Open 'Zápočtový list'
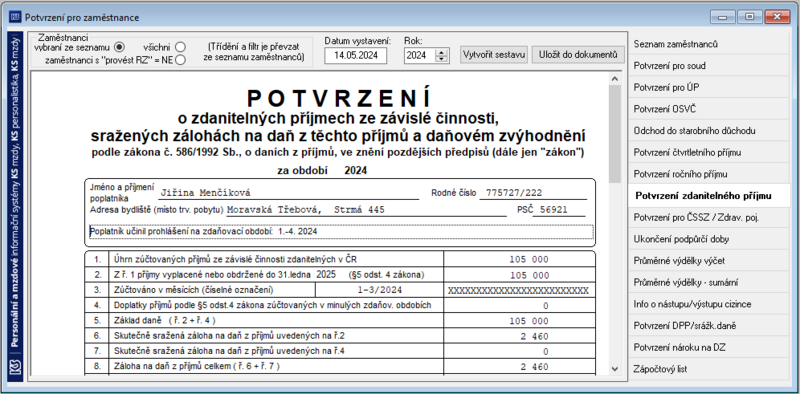Screen dimensions: 800x394 click(709, 369)
